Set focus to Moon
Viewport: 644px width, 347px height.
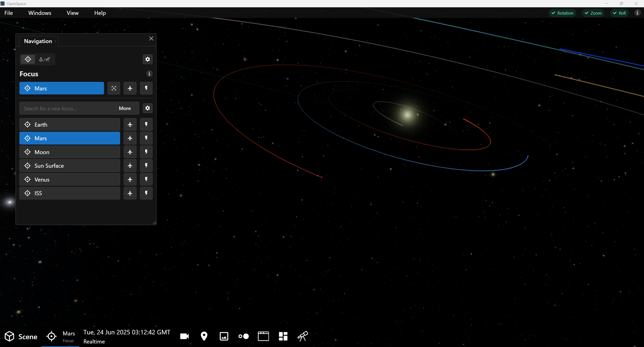click(x=70, y=152)
